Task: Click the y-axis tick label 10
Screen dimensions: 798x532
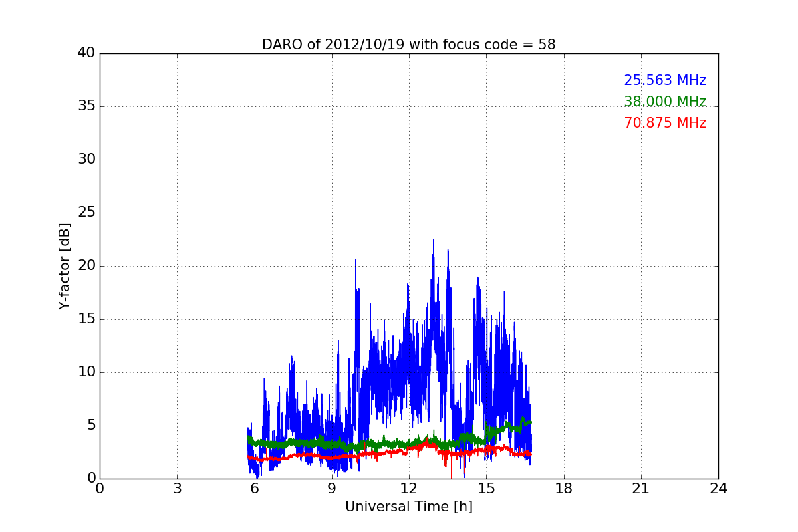Action: [86, 372]
